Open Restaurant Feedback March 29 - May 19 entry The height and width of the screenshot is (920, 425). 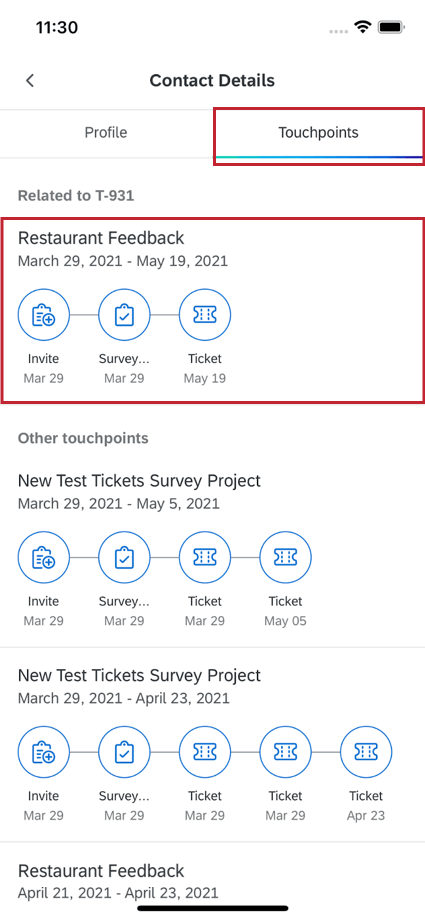click(212, 310)
